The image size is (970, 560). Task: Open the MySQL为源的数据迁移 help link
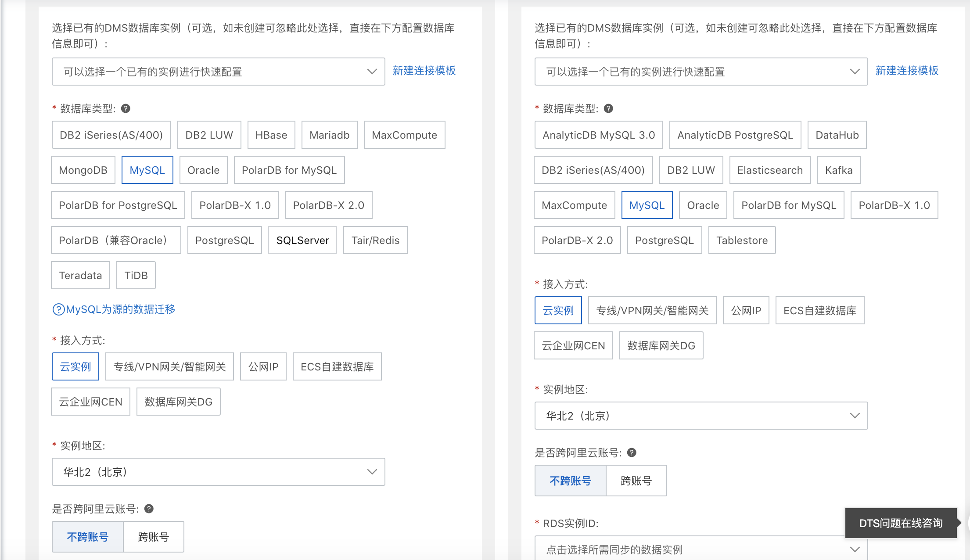click(114, 309)
